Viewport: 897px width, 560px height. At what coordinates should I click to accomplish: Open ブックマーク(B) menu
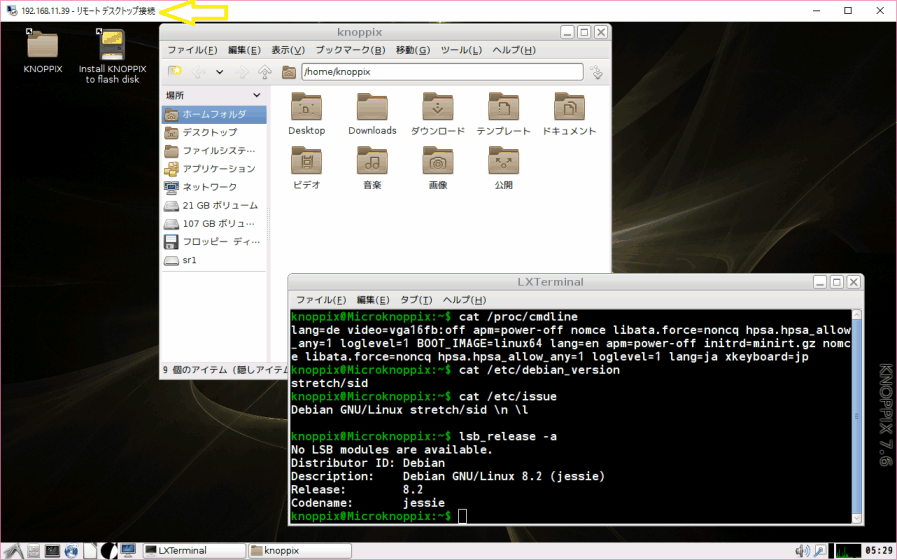[350, 50]
